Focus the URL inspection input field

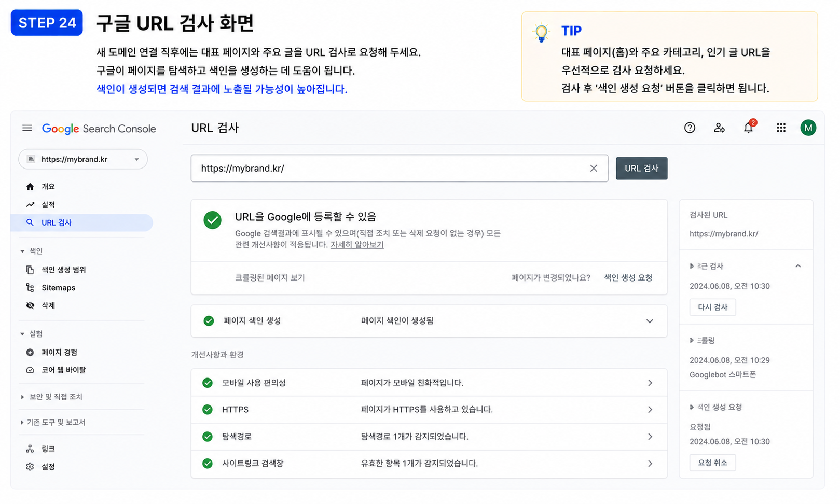(x=400, y=168)
